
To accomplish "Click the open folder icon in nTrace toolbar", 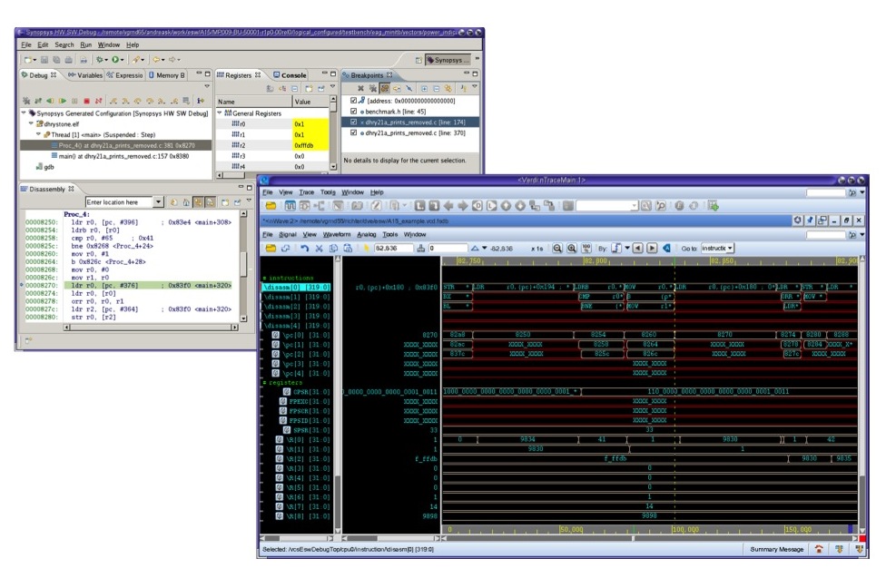I will (x=271, y=206).
